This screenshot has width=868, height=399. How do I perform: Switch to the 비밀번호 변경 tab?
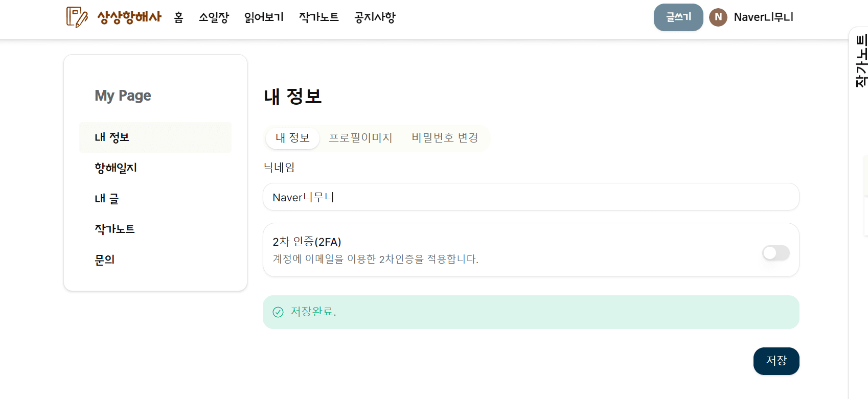(445, 138)
